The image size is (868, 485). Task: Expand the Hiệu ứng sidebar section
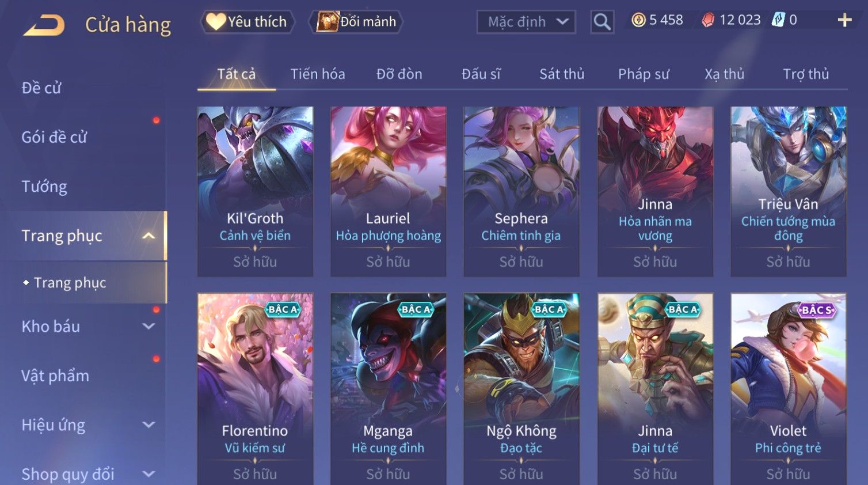pyautogui.click(x=149, y=425)
